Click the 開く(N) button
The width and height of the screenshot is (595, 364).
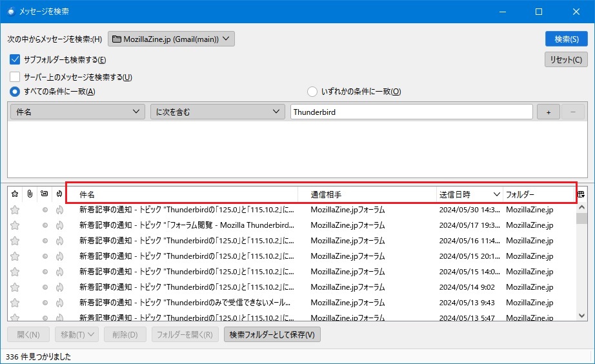tap(28, 334)
